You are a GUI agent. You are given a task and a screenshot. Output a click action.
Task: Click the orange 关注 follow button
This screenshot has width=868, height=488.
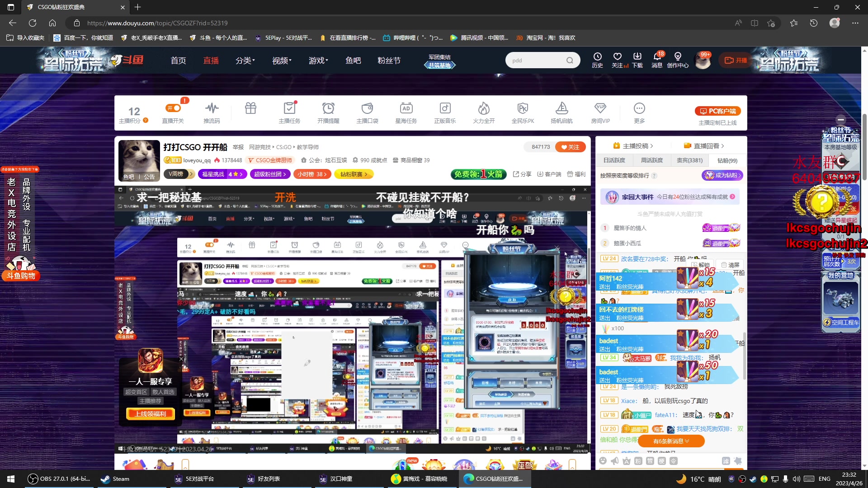[x=570, y=147]
